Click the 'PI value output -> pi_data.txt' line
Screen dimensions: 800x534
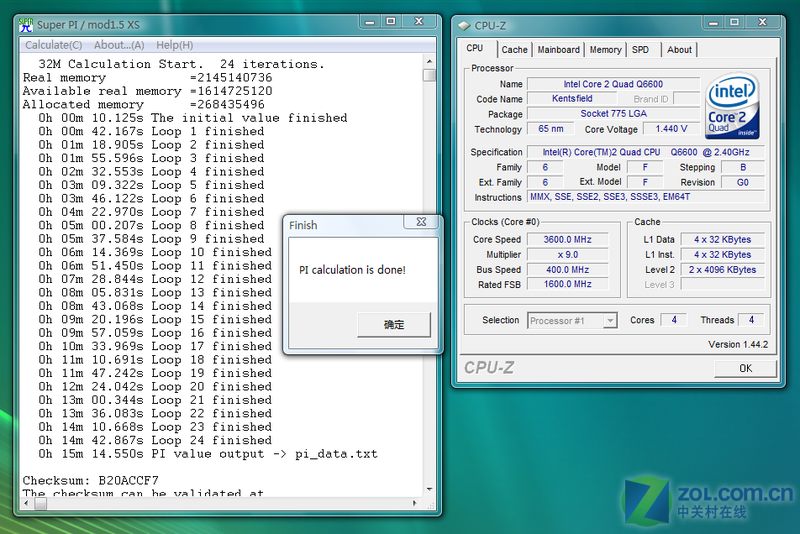[208, 454]
